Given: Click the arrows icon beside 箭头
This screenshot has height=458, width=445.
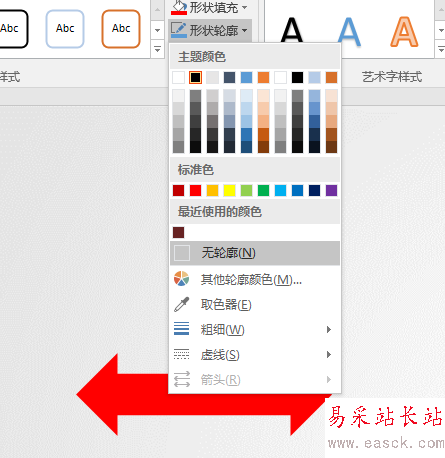Looking at the screenshot, I should pyautogui.click(x=182, y=379).
